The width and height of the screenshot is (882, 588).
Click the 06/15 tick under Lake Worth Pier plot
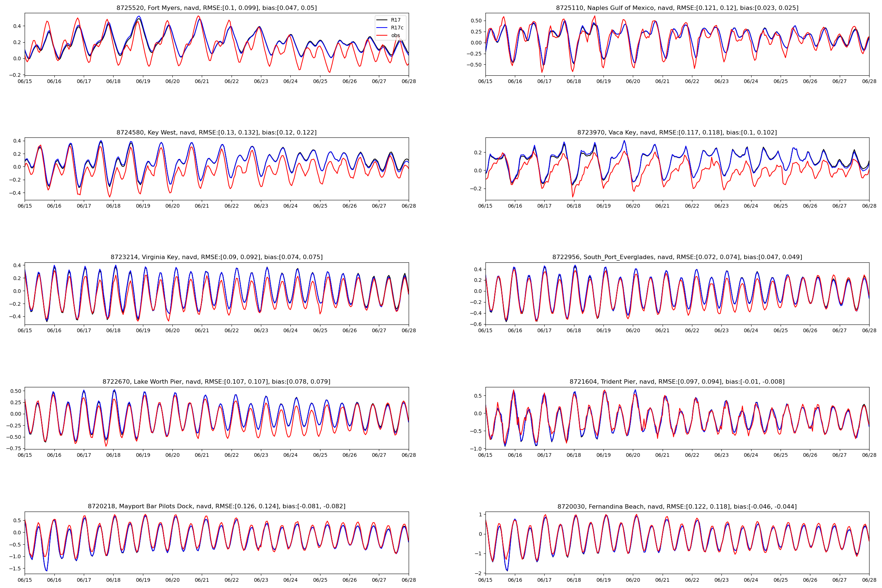tap(25, 455)
